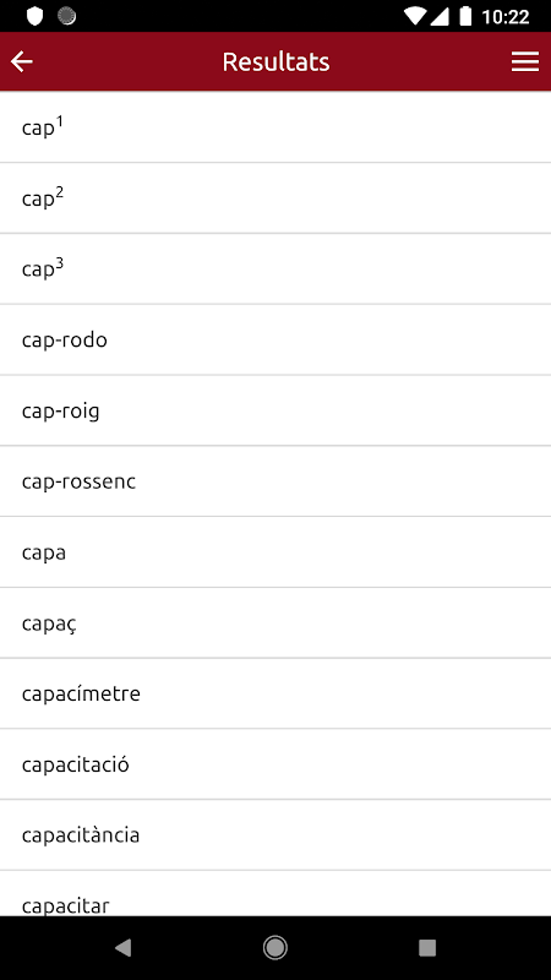Screen dimensions: 551x980
Task: Tap the battery icon in status bar
Action: [465, 16]
